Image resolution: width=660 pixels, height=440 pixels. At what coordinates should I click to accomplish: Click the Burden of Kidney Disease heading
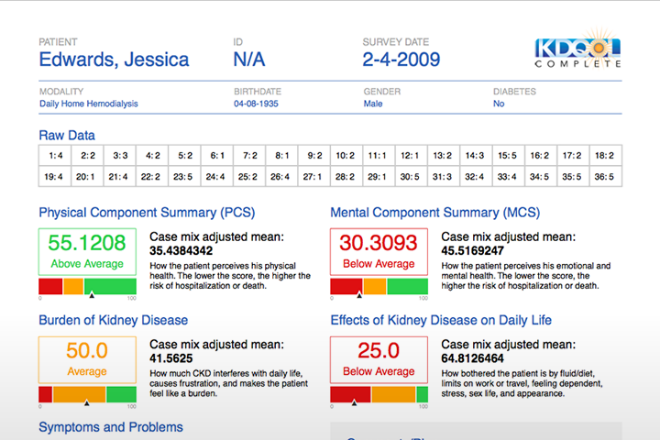click(x=113, y=321)
